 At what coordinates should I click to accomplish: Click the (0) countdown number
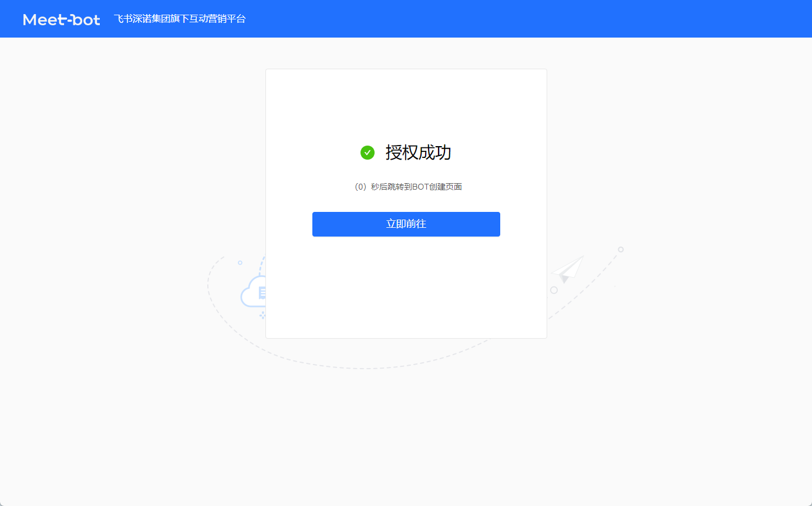point(360,187)
